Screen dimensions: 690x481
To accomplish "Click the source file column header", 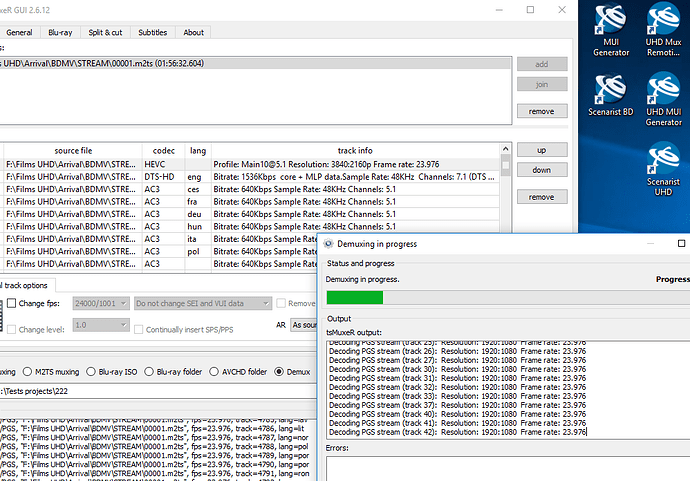I will point(73,151).
